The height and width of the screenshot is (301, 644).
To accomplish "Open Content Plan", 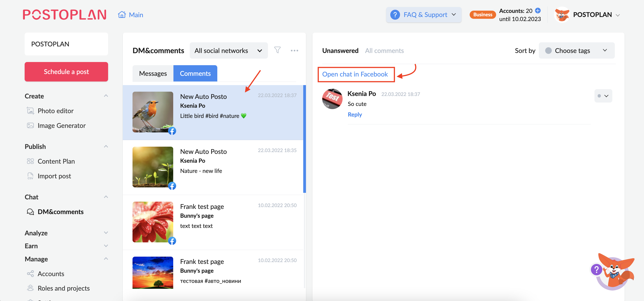I will coord(56,161).
